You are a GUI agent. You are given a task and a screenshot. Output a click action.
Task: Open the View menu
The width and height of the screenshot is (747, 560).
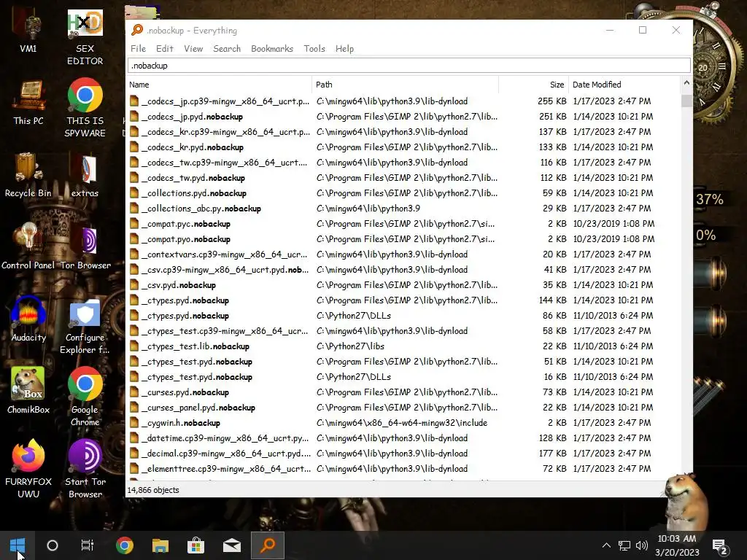coord(193,49)
